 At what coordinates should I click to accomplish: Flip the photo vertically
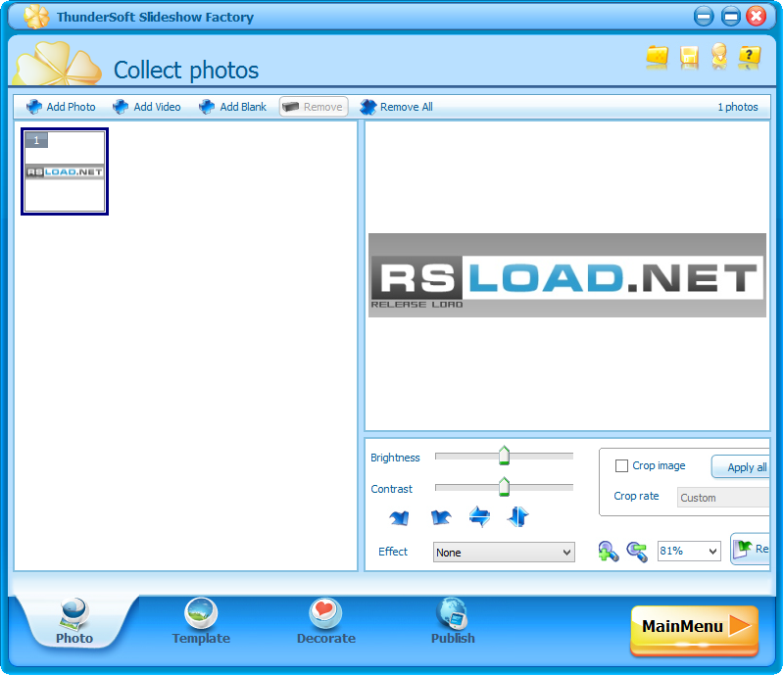coord(517,517)
